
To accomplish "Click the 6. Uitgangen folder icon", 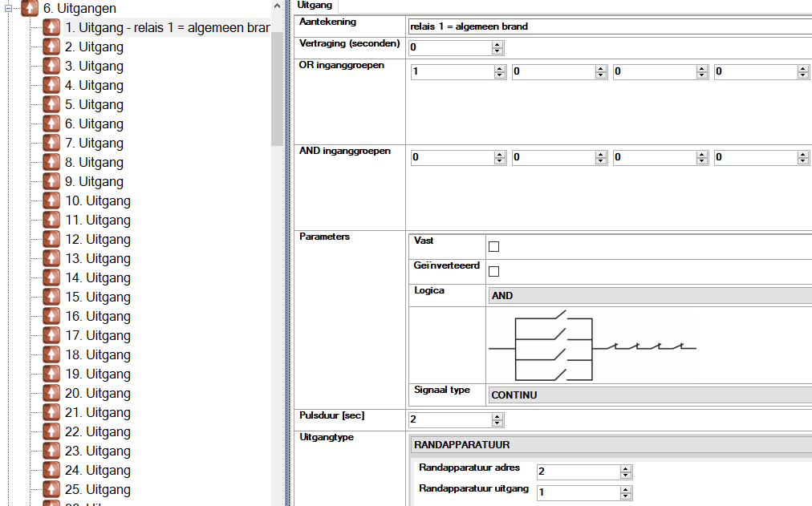I will coord(30,8).
